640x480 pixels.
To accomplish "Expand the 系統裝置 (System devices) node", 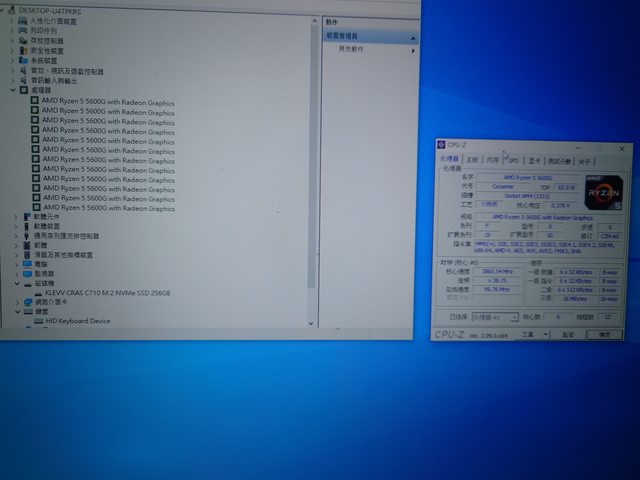I will pyautogui.click(x=12, y=61).
